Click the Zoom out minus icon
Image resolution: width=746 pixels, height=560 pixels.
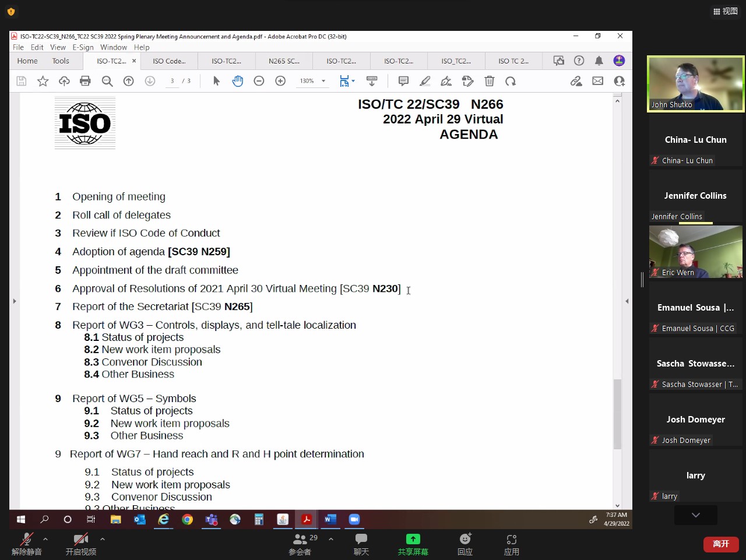click(x=259, y=81)
